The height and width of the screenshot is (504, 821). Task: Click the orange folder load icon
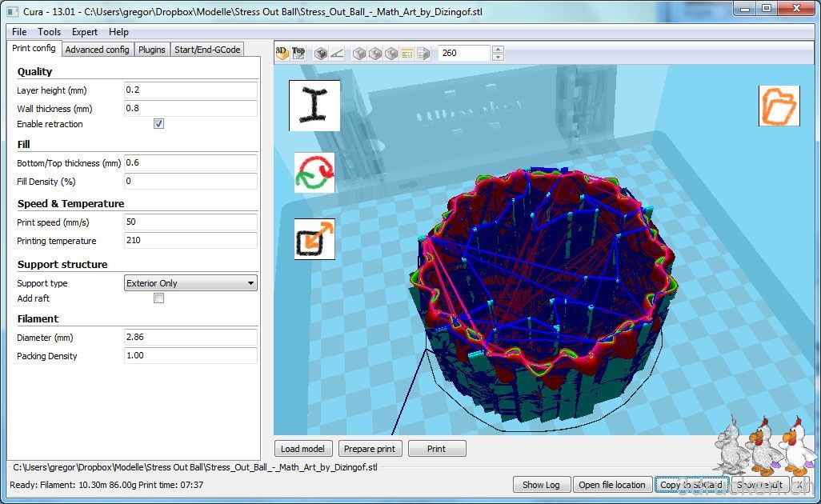point(779,106)
